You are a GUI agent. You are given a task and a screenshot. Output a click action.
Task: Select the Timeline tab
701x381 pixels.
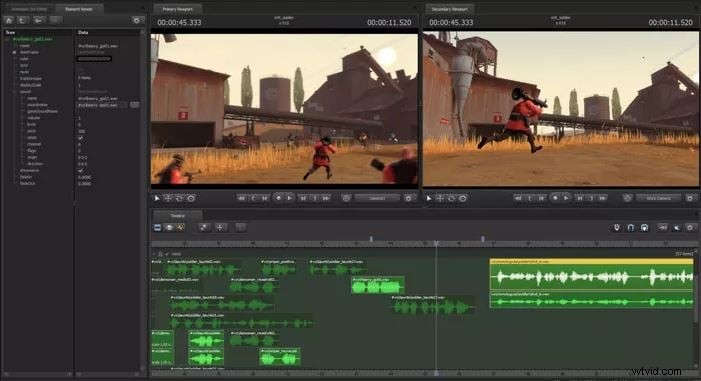177,216
